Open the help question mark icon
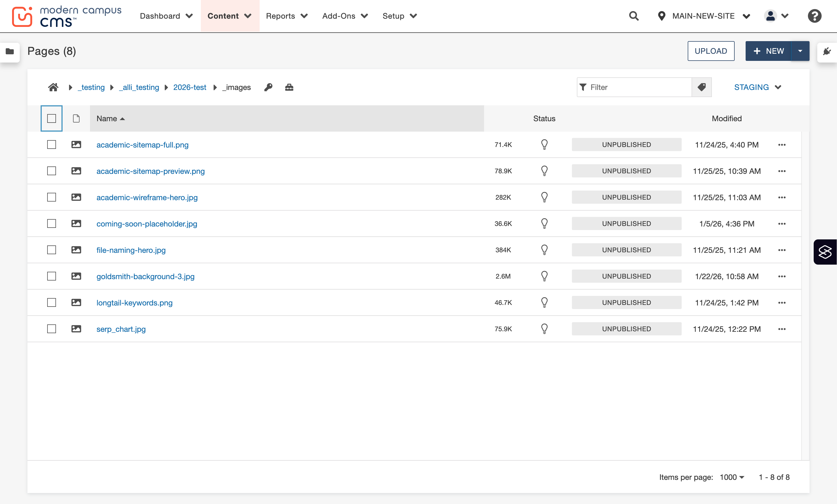Viewport: 837px width, 504px height. click(814, 16)
